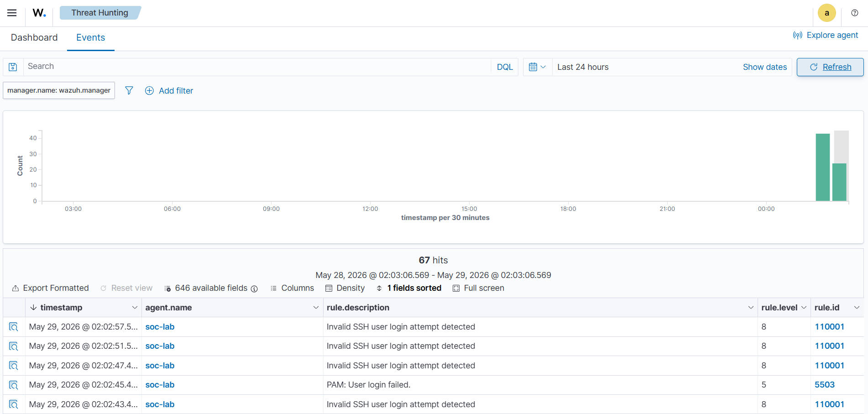Viewport: 868px width, 414px height.
Task: Inspect event at 02:02:47.4 row
Action: click(14, 366)
